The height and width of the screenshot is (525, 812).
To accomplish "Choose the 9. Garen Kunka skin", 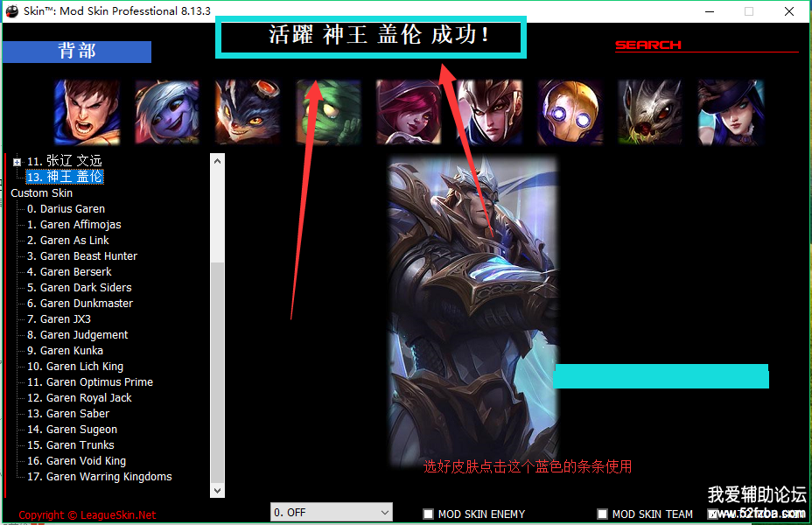I will (66, 351).
